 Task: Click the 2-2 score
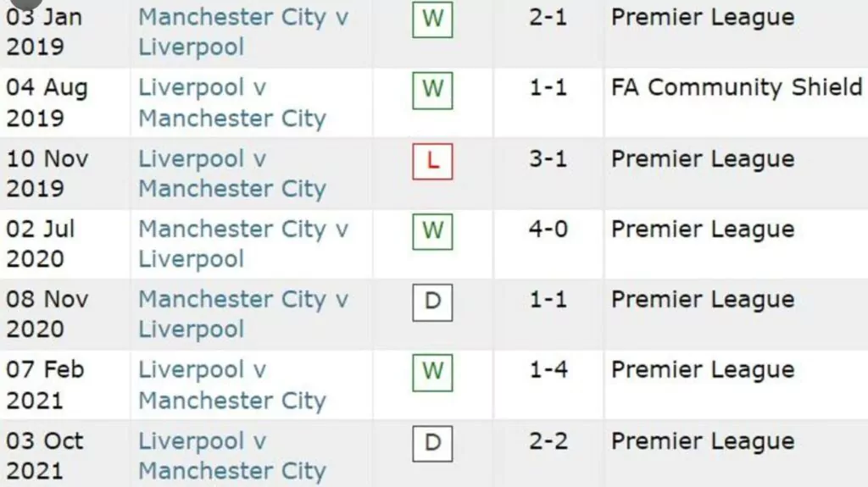click(548, 441)
